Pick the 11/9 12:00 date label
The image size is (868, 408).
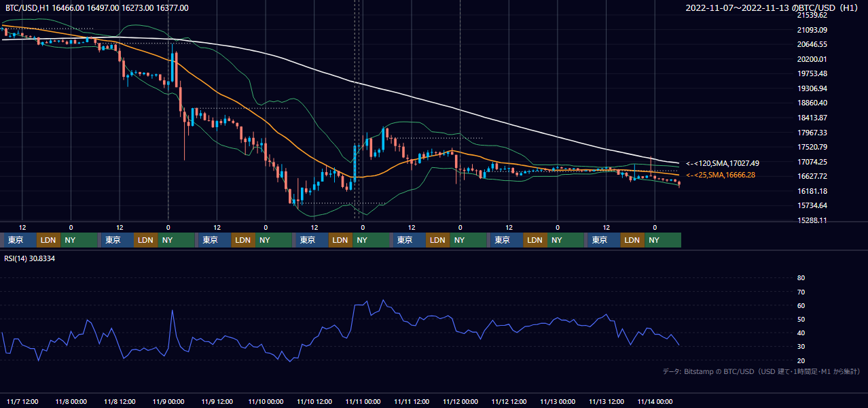tap(217, 401)
